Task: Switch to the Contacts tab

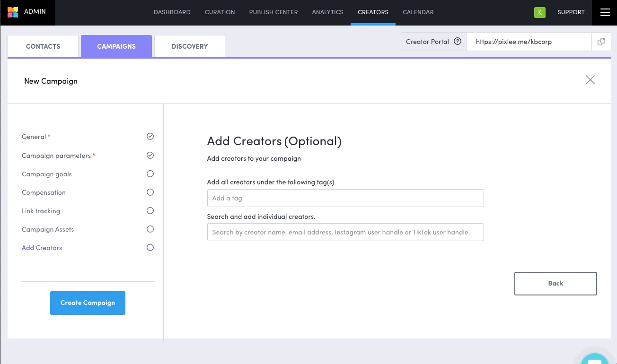Action: (43, 46)
